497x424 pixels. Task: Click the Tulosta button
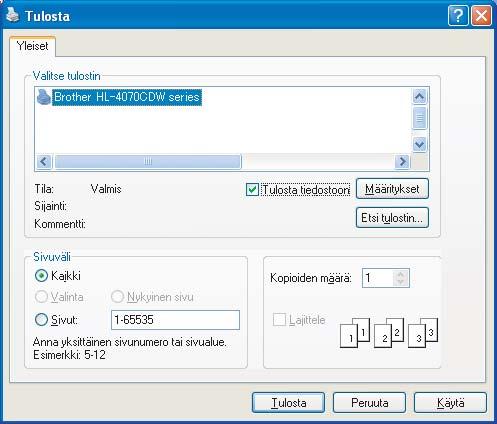(x=289, y=403)
